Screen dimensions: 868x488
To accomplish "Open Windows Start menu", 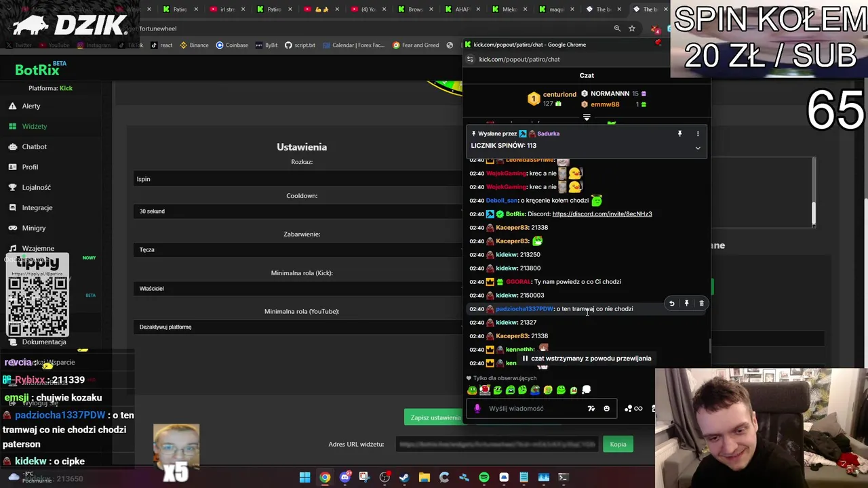I will pyautogui.click(x=304, y=477).
